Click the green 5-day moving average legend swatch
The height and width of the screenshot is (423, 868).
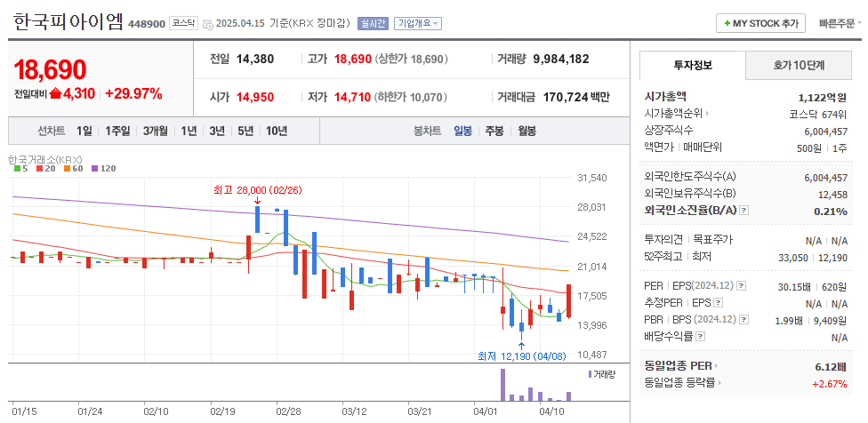17,169
